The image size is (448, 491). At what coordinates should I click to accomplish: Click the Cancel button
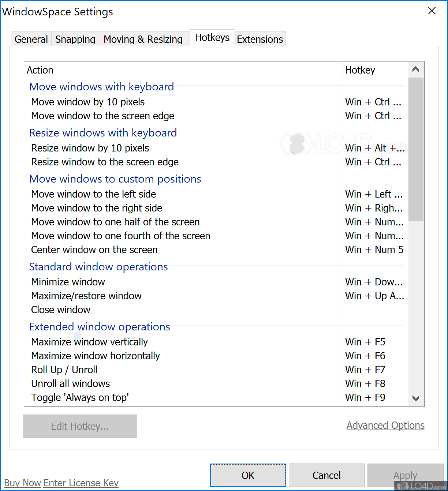pos(326,475)
